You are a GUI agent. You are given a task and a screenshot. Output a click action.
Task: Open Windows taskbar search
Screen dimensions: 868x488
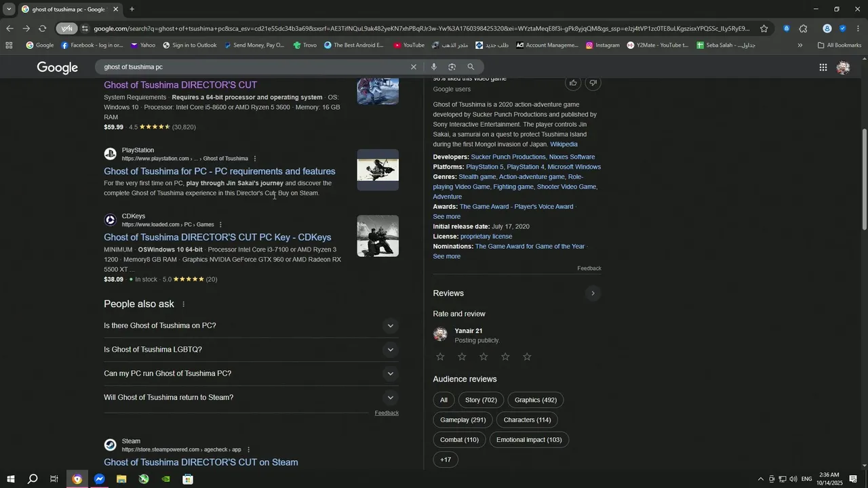pyautogui.click(x=33, y=479)
